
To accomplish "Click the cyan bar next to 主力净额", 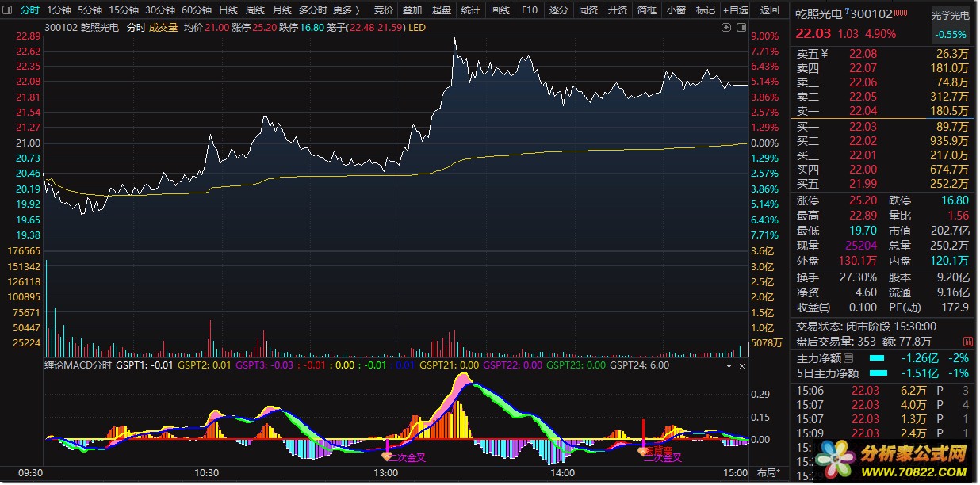I will pyautogui.click(x=879, y=359).
